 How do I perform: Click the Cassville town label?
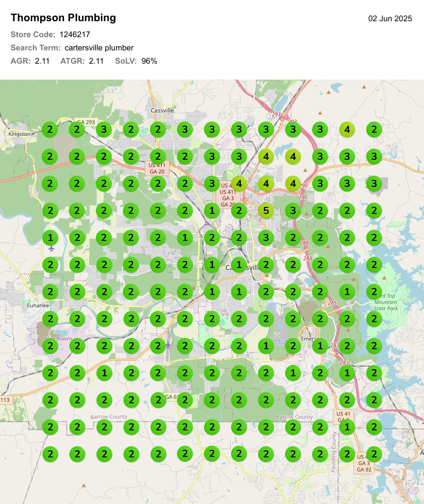coord(162,110)
